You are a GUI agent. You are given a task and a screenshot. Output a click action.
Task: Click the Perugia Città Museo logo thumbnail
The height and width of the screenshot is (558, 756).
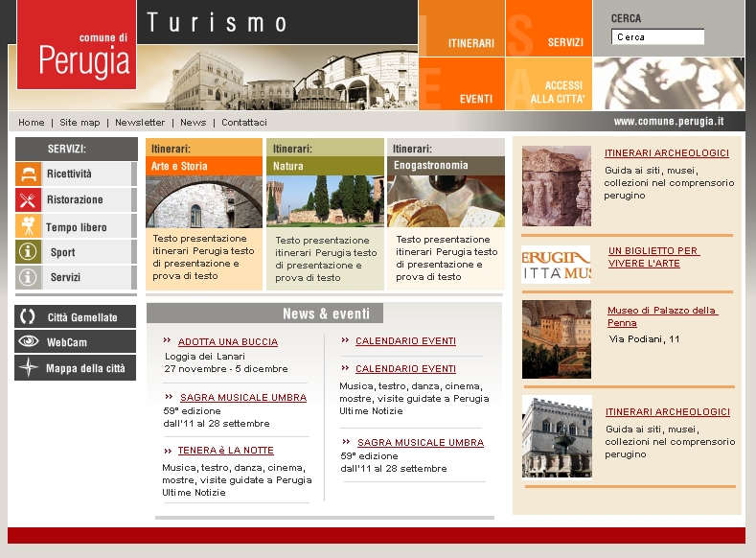click(556, 265)
